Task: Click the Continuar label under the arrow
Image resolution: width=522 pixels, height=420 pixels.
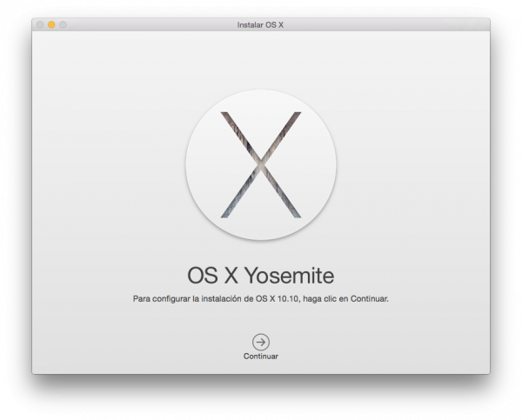Action: pos(261,357)
